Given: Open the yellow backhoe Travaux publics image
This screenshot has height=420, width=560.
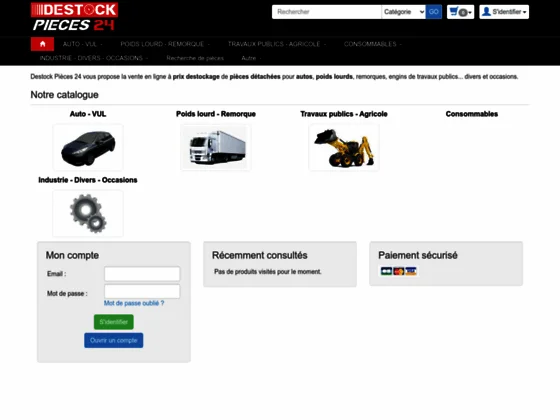Looking at the screenshot, I should (x=344, y=148).
